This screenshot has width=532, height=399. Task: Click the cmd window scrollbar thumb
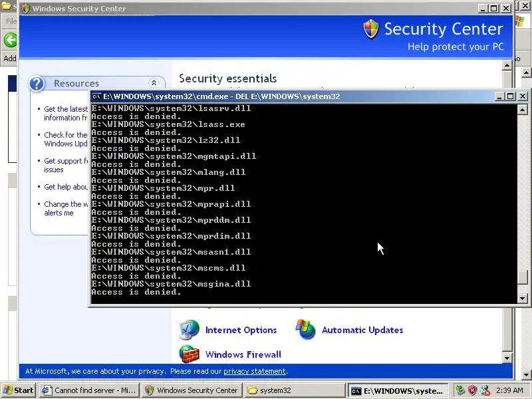point(522,278)
